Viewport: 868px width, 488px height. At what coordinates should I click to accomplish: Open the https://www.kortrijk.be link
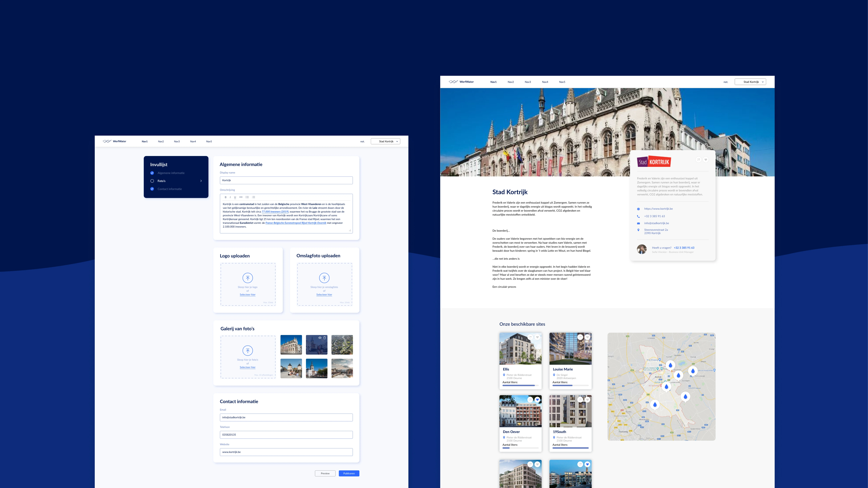[658, 209]
